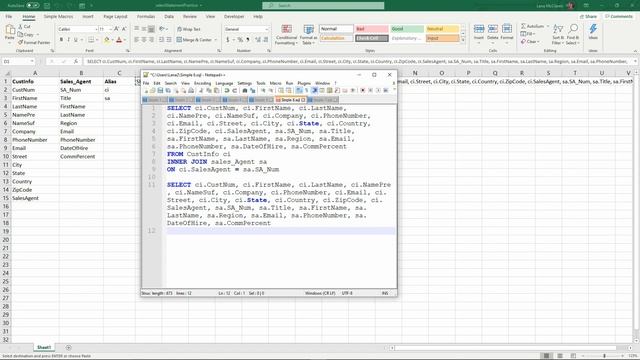
Task: Open the Notepad++ Encoding menu
Action: 202,83
